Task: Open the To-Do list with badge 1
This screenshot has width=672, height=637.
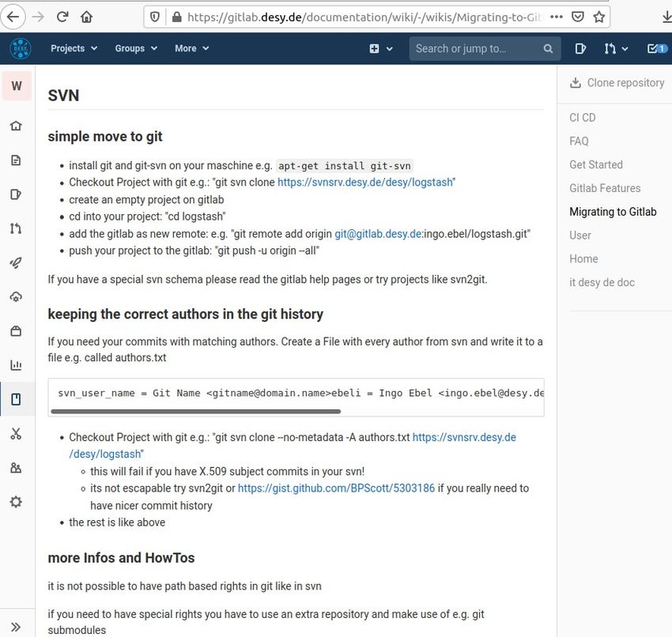Action: (x=658, y=49)
